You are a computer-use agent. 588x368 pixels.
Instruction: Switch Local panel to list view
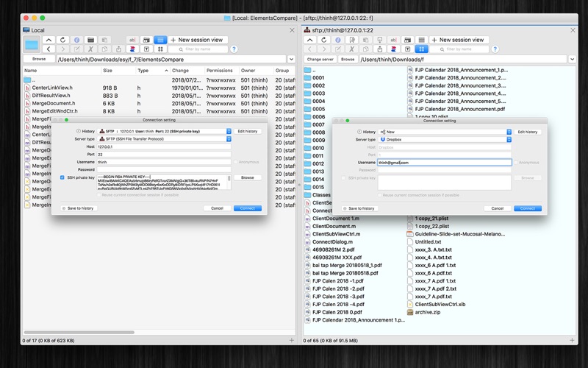pyautogui.click(x=160, y=40)
